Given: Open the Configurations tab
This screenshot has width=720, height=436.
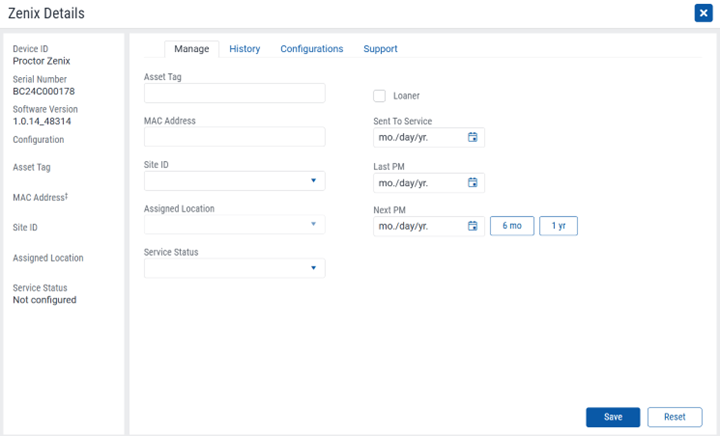Looking at the screenshot, I should click(312, 49).
